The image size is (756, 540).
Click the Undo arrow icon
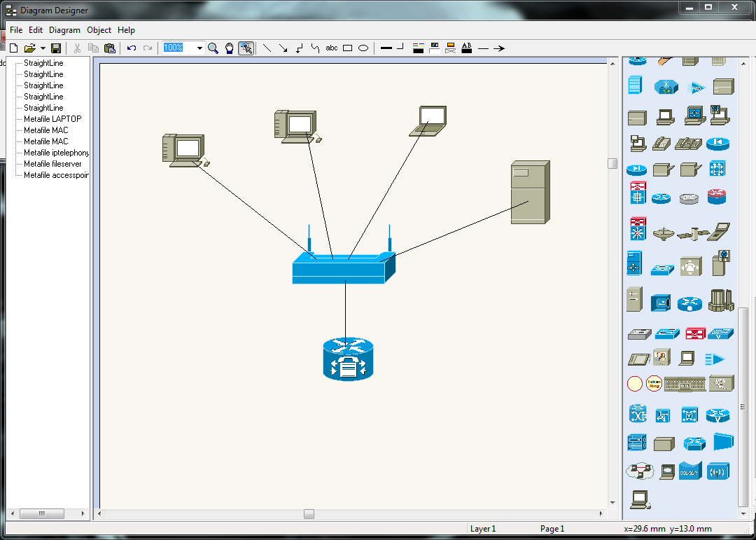coord(131,48)
